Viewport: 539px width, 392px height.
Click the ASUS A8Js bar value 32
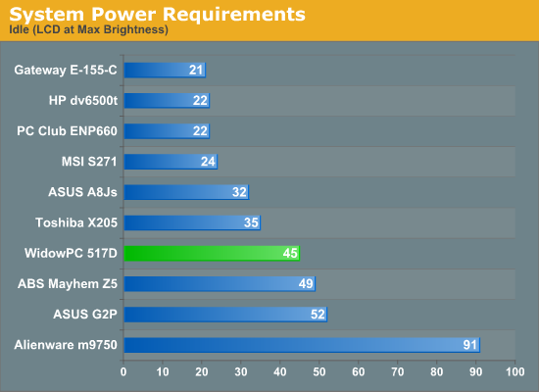[239, 192]
